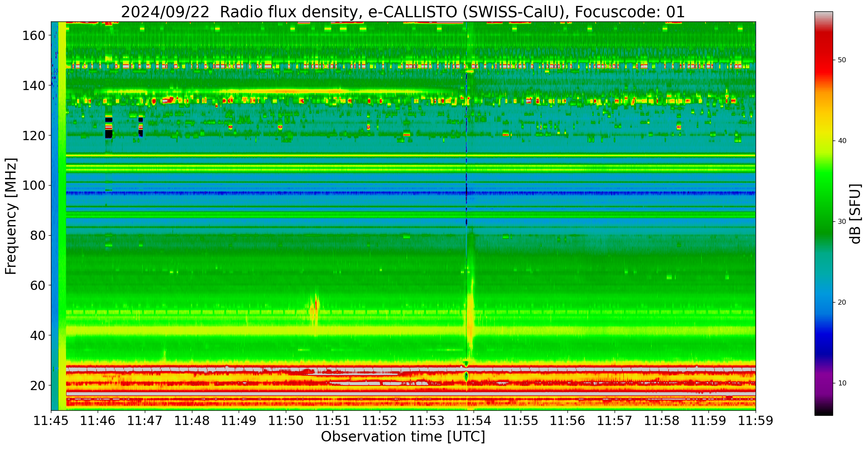
Task: Click the 20 frequency tick label
Action: [38, 385]
